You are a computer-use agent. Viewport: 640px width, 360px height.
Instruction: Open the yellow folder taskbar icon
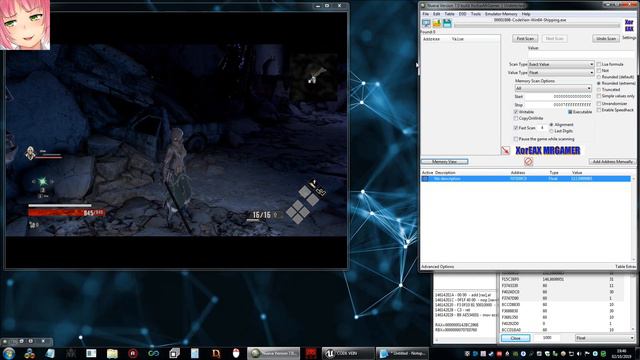coord(112,353)
